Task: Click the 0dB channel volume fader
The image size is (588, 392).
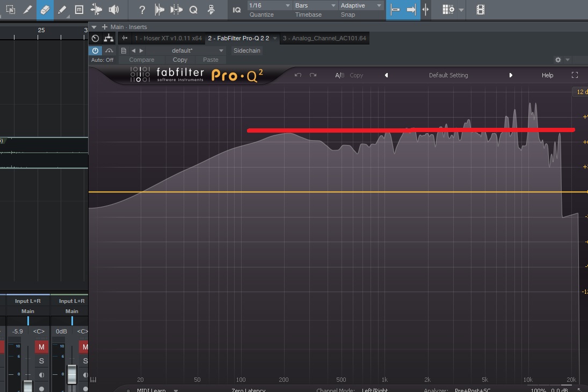Action: pyautogui.click(x=72, y=374)
